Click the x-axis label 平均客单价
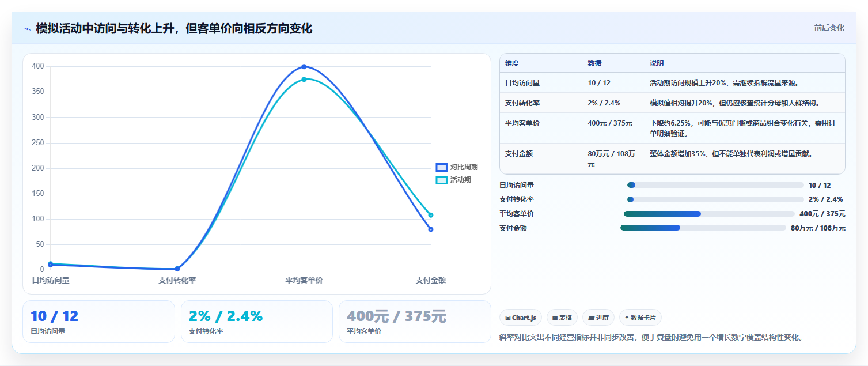 [x=304, y=281]
